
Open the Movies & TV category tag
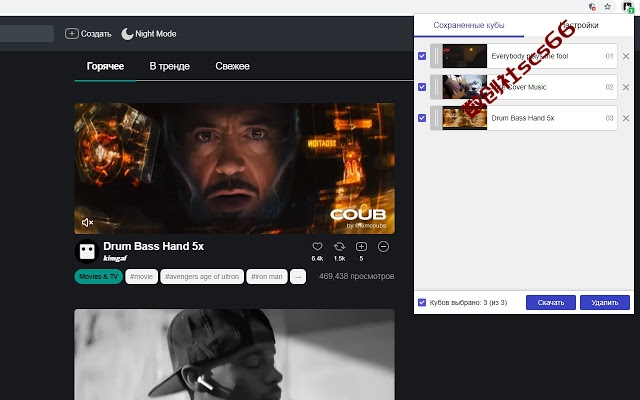(98, 276)
